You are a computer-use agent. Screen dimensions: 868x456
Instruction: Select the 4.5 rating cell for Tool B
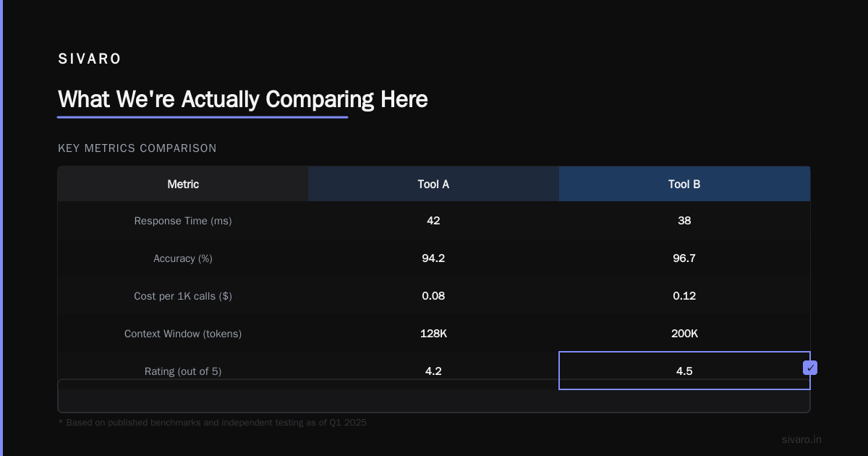pos(684,371)
